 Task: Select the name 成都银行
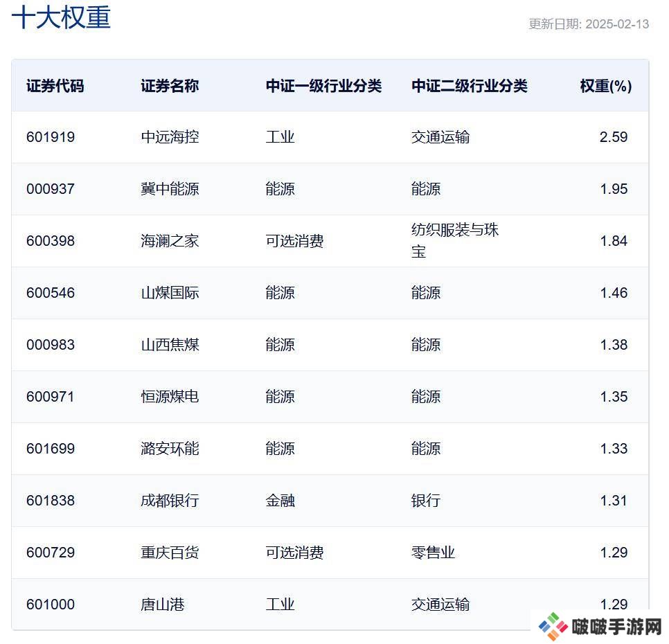coord(170,501)
